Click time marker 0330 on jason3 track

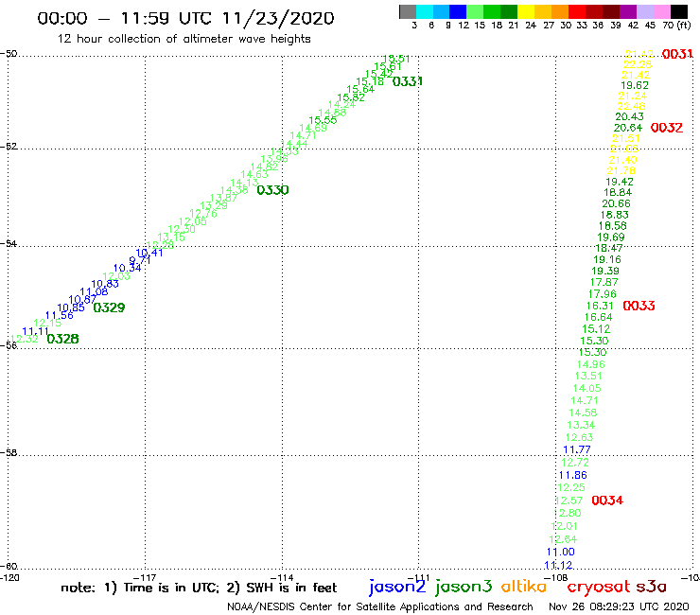(x=272, y=190)
